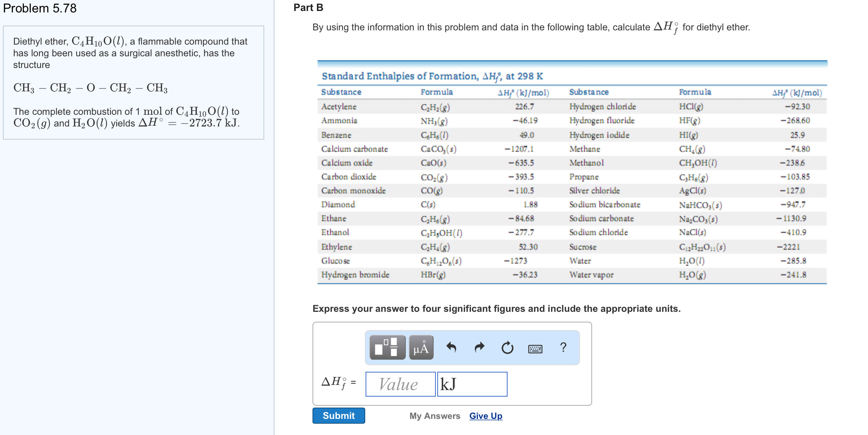Open the keyboard shortcuts icon
The width and height of the screenshot is (868, 435).
pos(535,349)
